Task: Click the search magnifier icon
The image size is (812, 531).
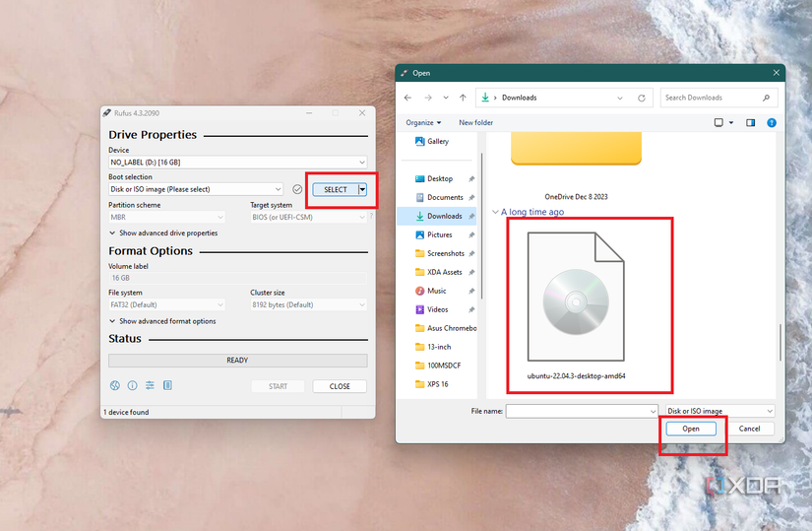Action: (767, 98)
